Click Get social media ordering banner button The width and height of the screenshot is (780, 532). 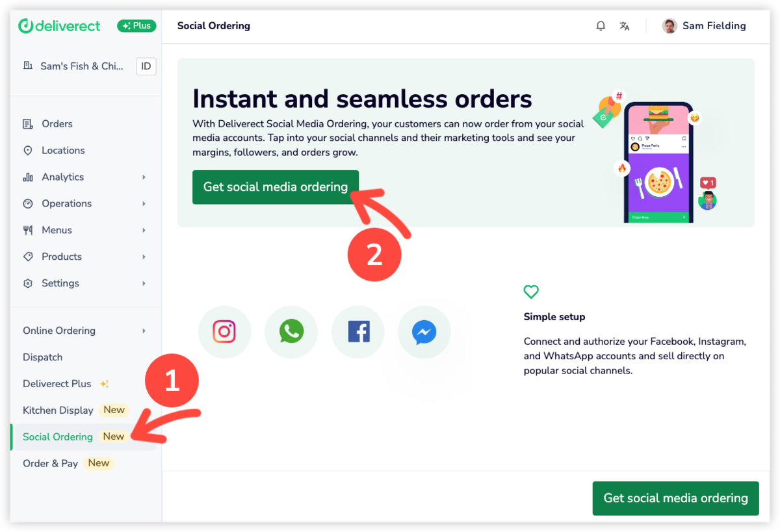276,187
